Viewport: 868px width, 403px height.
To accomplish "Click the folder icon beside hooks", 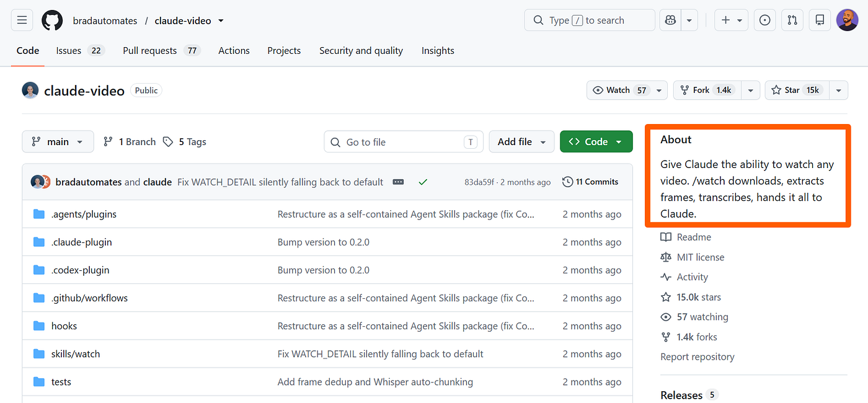I will (x=39, y=326).
